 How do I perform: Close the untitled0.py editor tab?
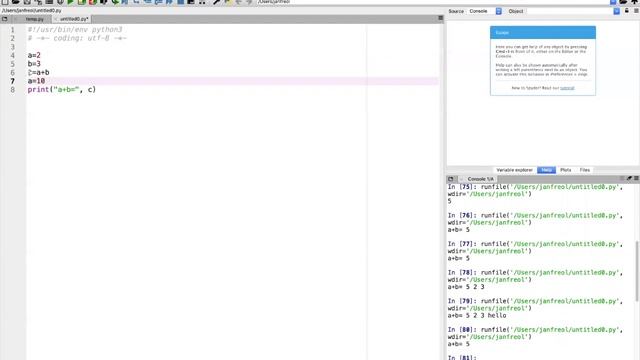pos(56,19)
